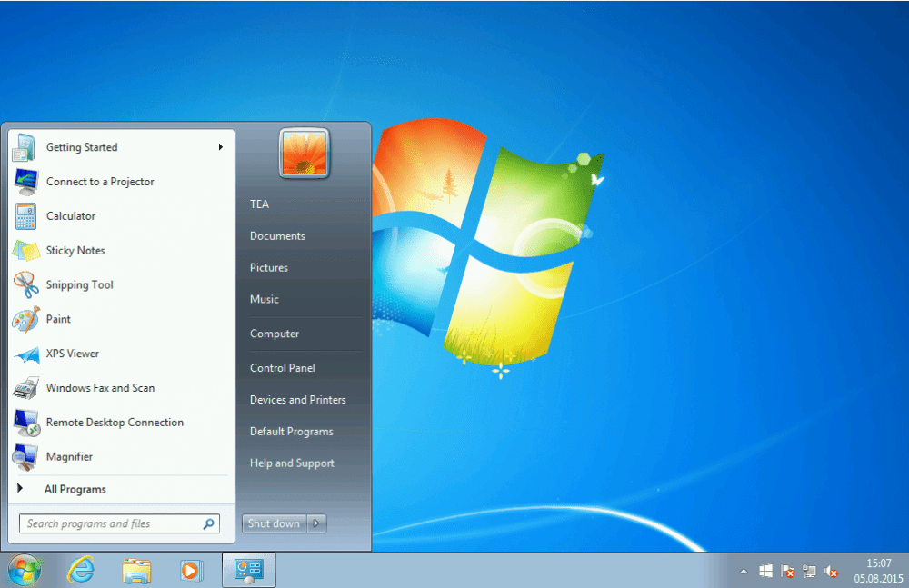Viewport: 909px width, 588px height.
Task: Open the Magnifier icon
Action: click(x=25, y=457)
